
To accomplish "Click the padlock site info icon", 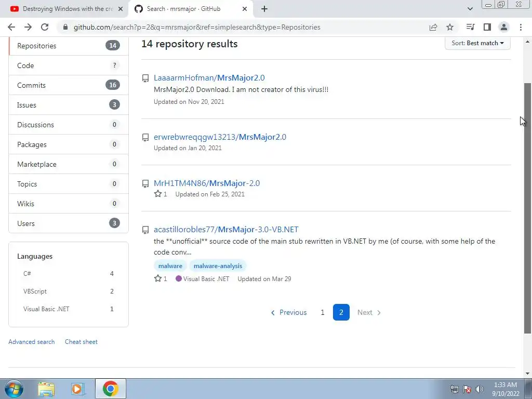I will click(65, 27).
